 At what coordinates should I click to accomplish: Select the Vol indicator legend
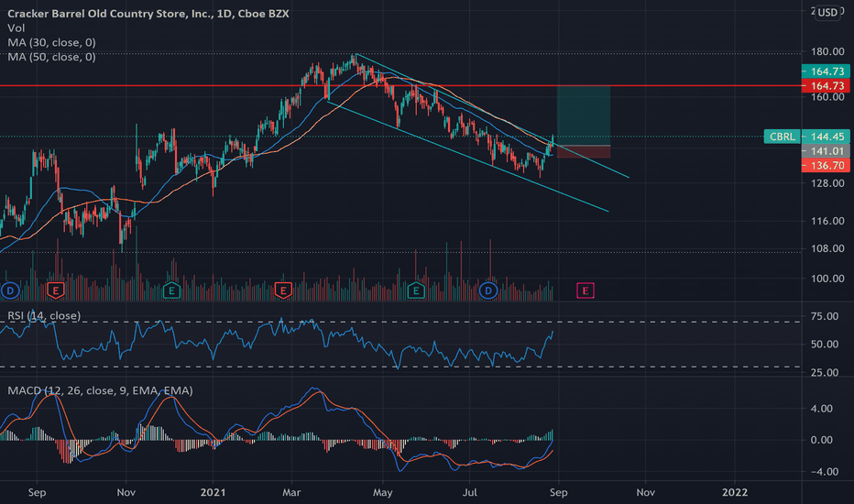pos(16,27)
